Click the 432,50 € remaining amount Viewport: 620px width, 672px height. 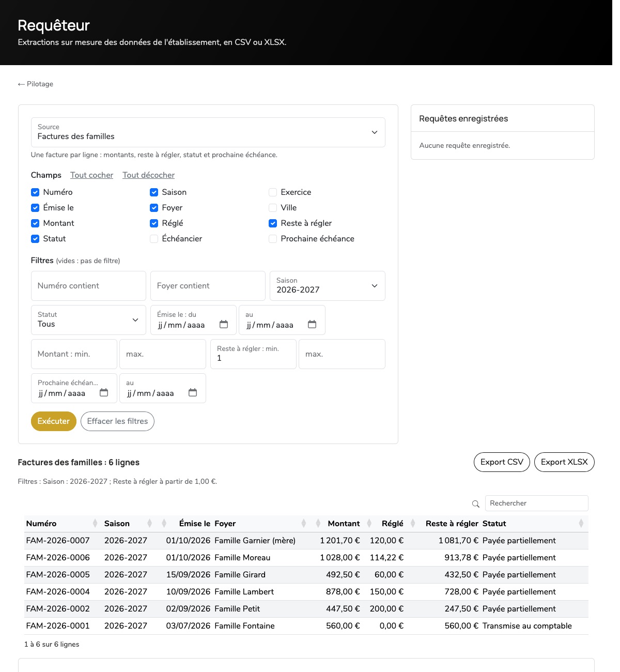pos(461,575)
